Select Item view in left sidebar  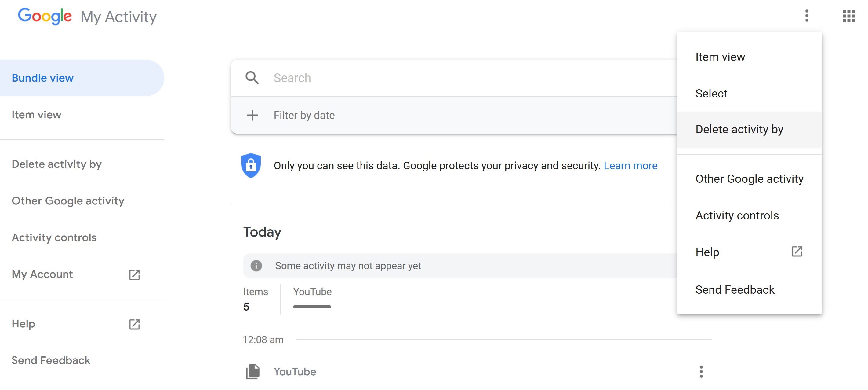[36, 115]
